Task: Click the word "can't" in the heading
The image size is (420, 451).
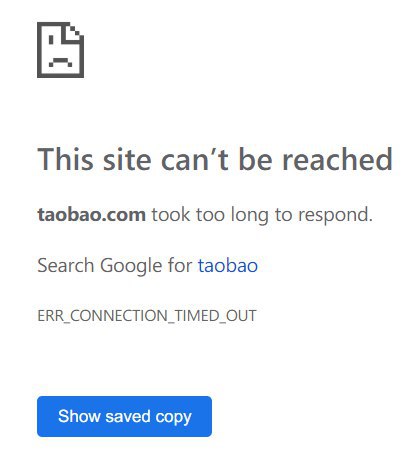Action: 195,159
